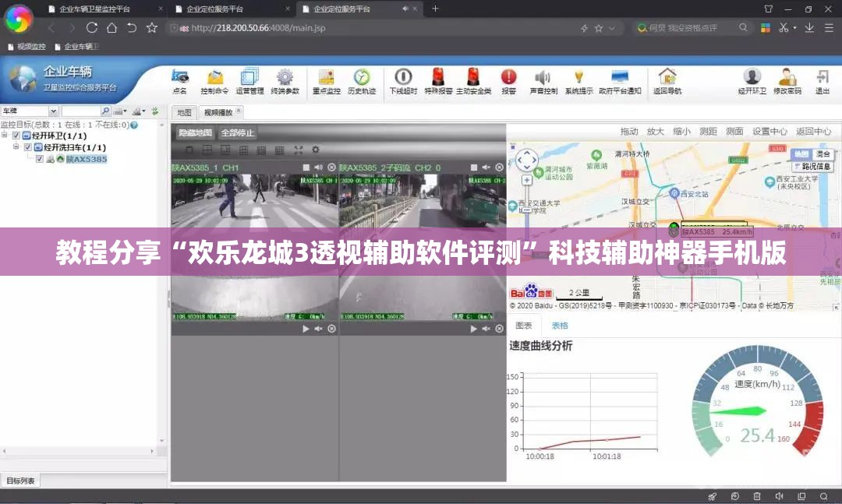Click 返回导航 return to navigation
Image resolution: width=842 pixels, height=504 pixels.
coord(667,82)
